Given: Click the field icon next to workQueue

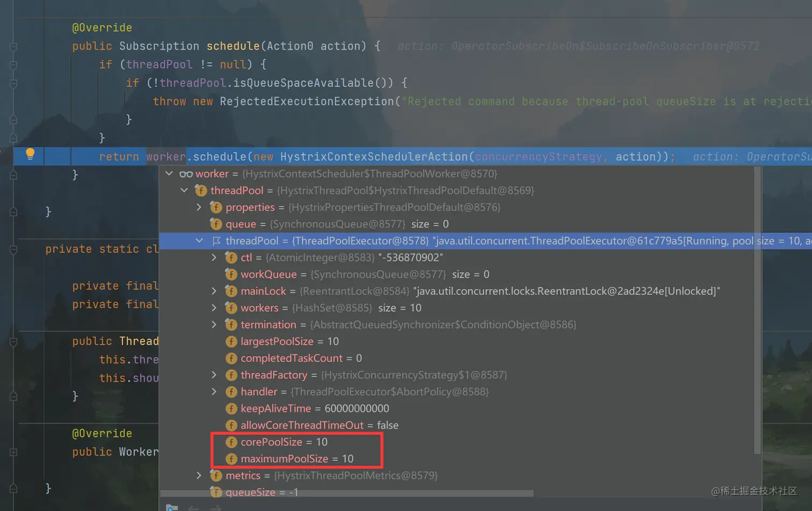Looking at the screenshot, I should pos(231,274).
